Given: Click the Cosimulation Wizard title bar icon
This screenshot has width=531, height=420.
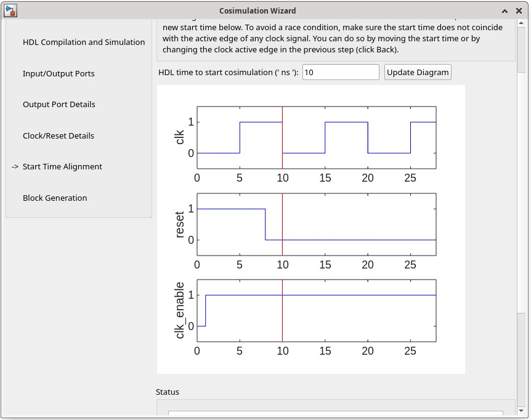Looking at the screenshot, I should coord(10,10).
